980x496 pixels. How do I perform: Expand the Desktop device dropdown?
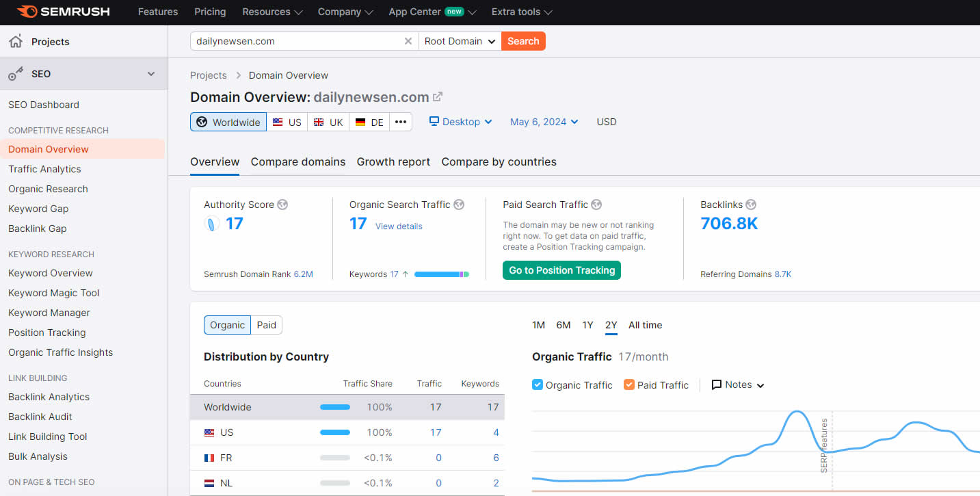461,122
